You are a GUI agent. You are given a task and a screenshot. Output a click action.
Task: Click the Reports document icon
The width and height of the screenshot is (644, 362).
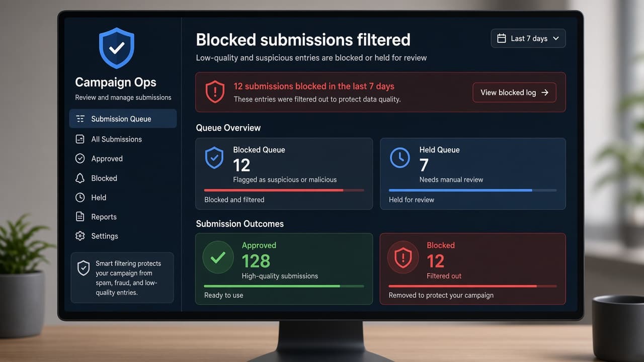pyautogui.click(x=80, y=217)
